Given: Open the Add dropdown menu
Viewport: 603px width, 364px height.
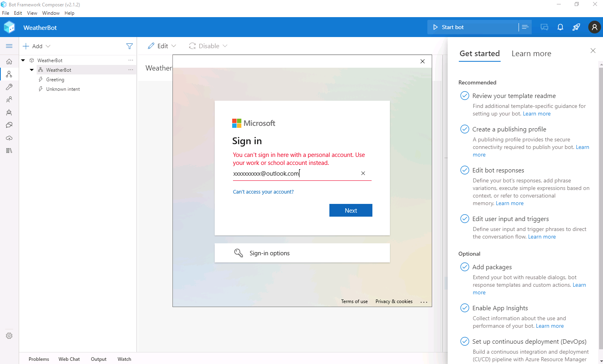Looking at the screenshot, I should point(36,46).
